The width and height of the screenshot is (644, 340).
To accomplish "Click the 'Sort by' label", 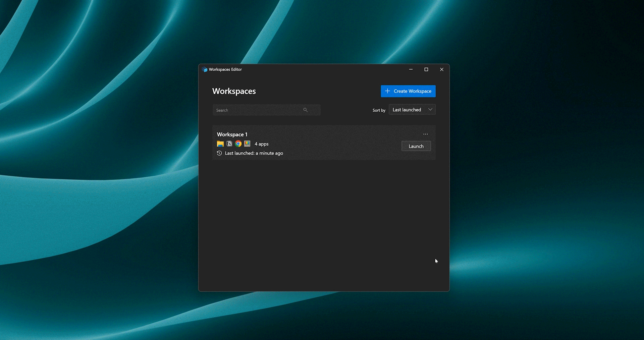I will 379,110.
